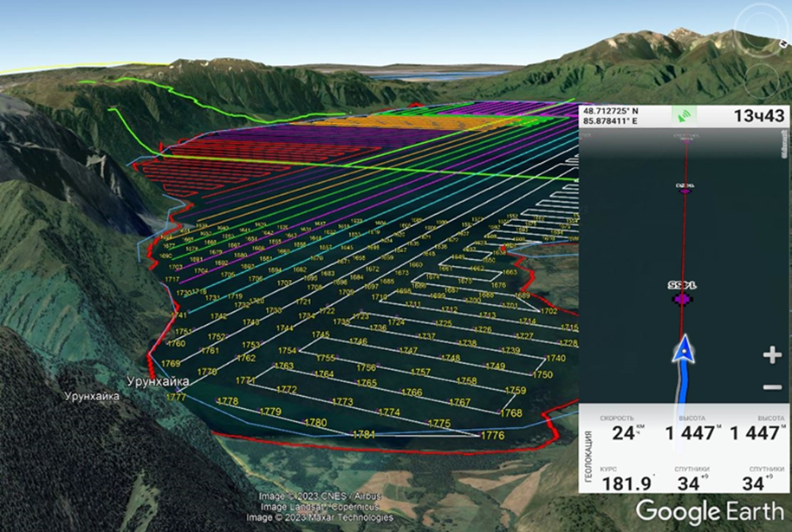Select waypoint 1745 on the map
This screenshot has height=532, width=792.
(x=321, y=334)
